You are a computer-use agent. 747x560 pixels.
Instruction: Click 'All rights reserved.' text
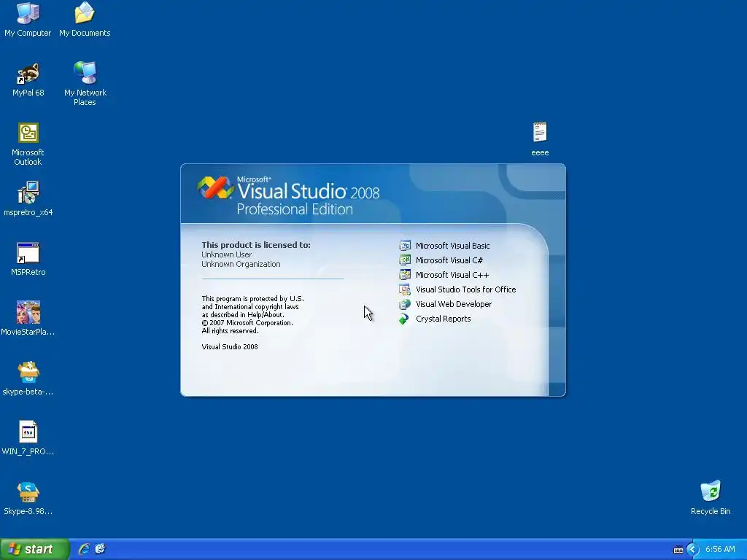click(x=230, y=331)
